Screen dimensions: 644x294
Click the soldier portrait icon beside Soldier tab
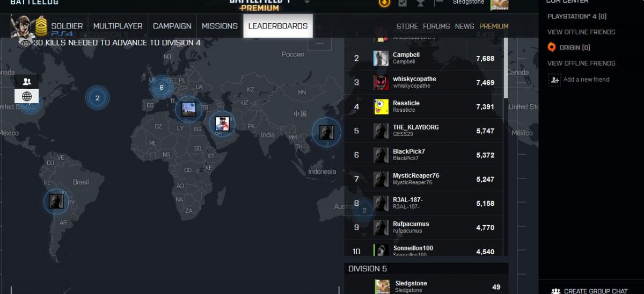coord(22,26)
